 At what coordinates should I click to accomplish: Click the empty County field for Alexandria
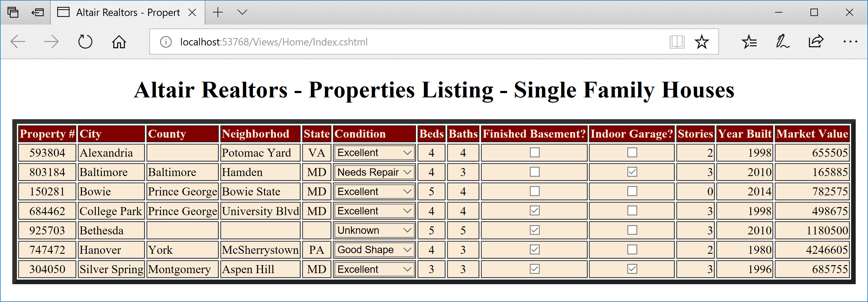pyautogui.click(x=183, y=153)
